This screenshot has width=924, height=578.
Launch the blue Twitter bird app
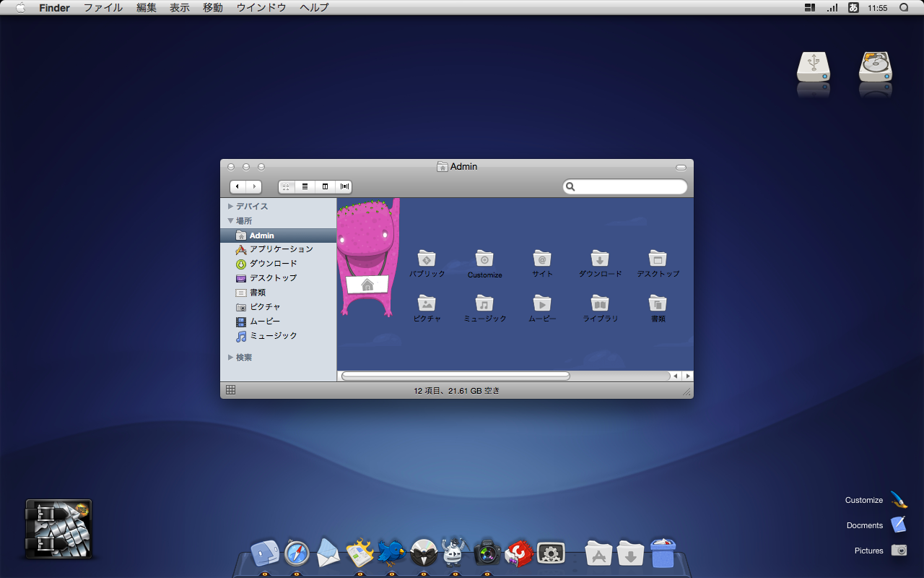[x=391, y=553]
